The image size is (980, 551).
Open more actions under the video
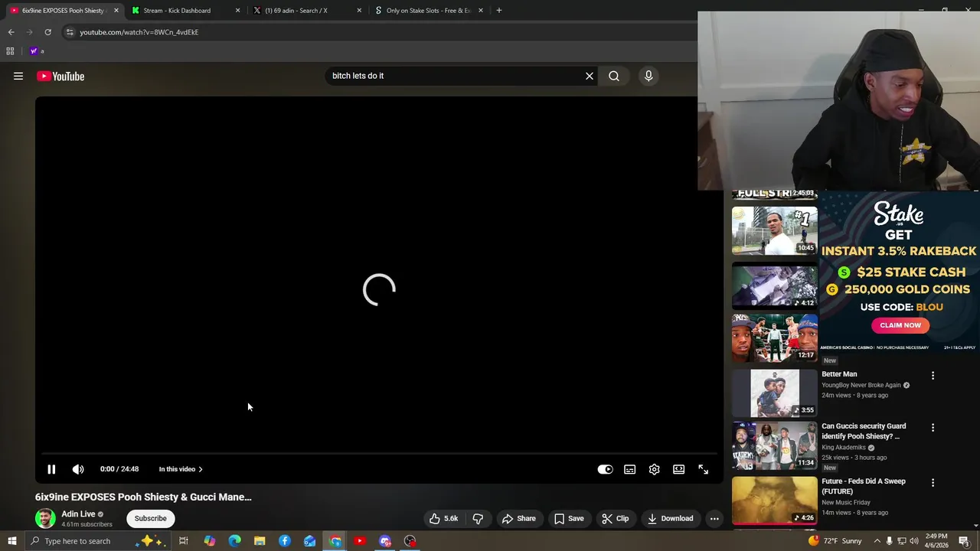[x=714, y=518]
